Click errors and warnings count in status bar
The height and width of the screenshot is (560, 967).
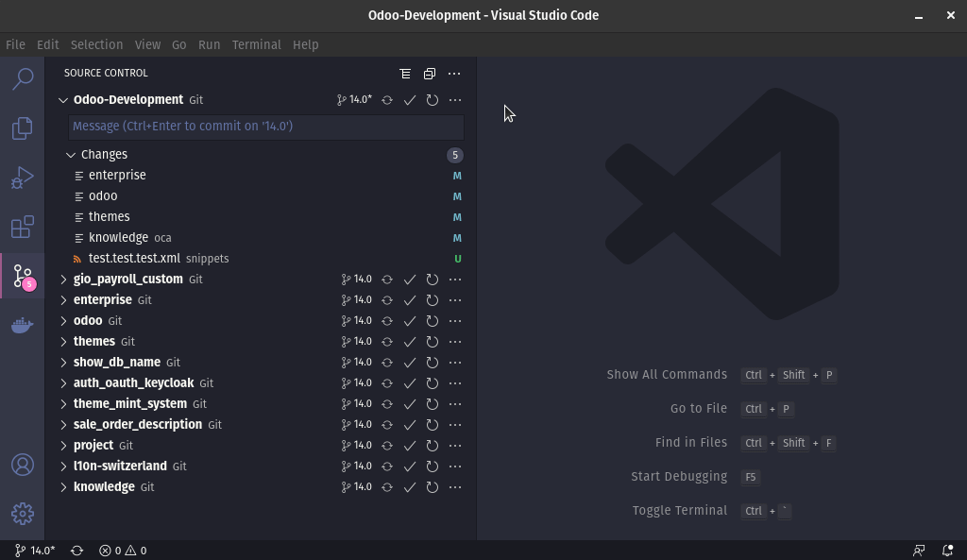point(123,551)
